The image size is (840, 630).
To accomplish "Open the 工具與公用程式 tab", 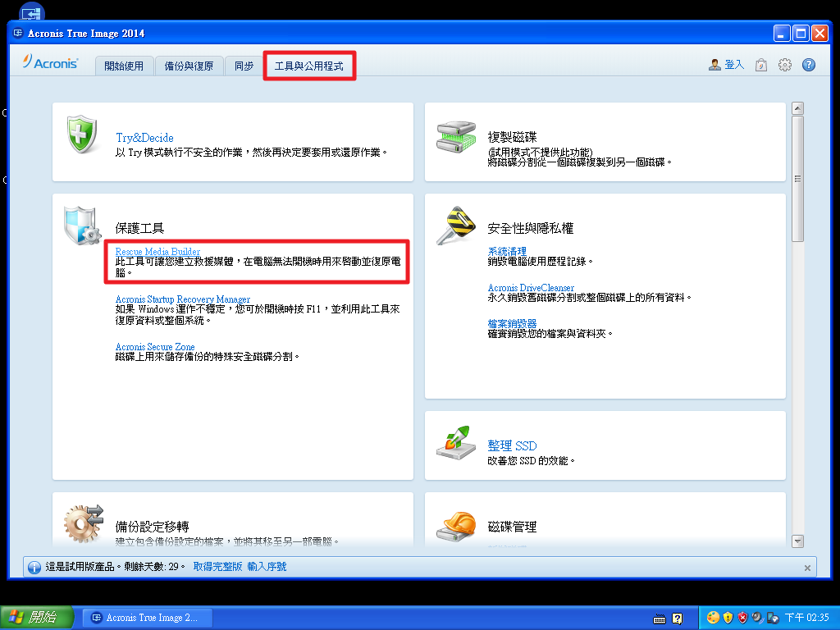I will pyautogui.click(x=309, y=66).
